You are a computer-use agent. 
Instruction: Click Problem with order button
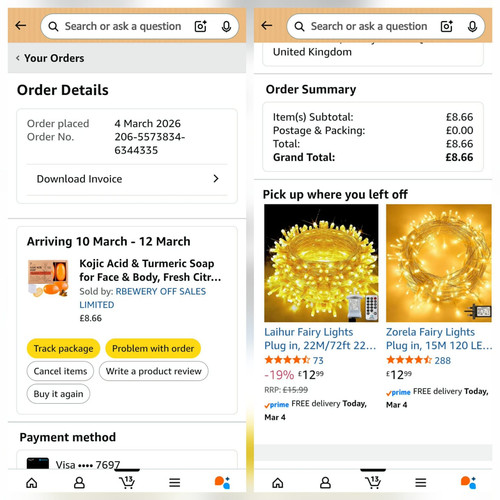[x=153, y=348]
